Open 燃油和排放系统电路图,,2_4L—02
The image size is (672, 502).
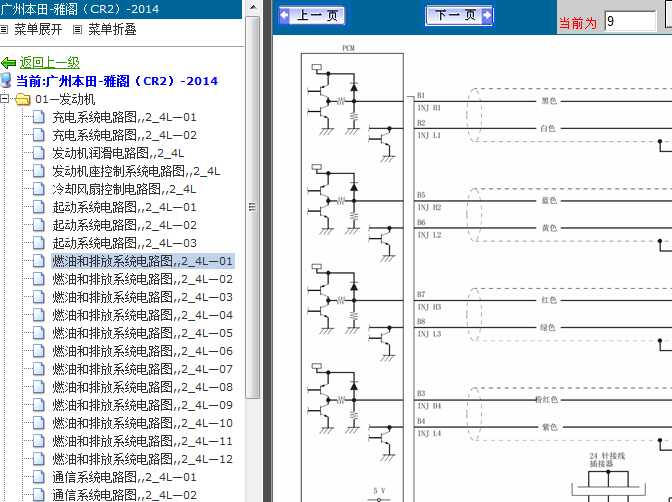[143, 279]
